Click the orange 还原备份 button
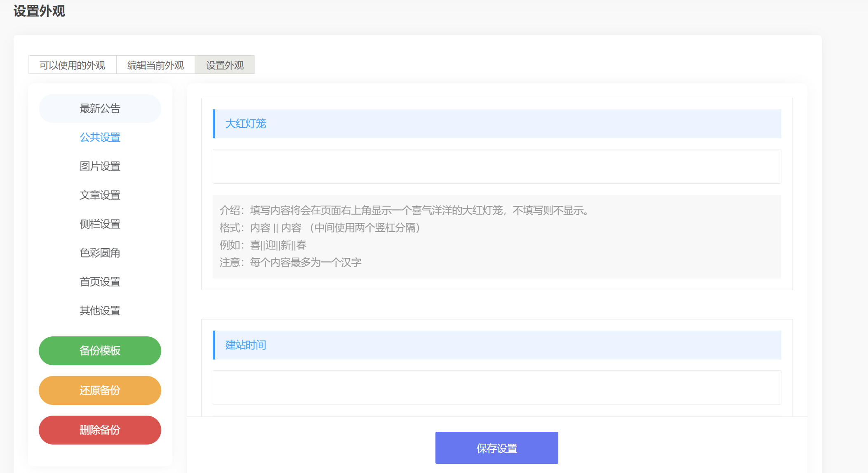Viewport: 868px width, 473px height. tap(100, 390)
